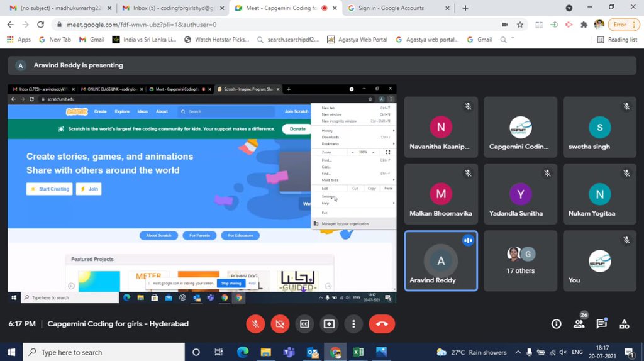644x361 pixels.
Task: Open the Chrome profile avatar
Action: click(599, 25)
